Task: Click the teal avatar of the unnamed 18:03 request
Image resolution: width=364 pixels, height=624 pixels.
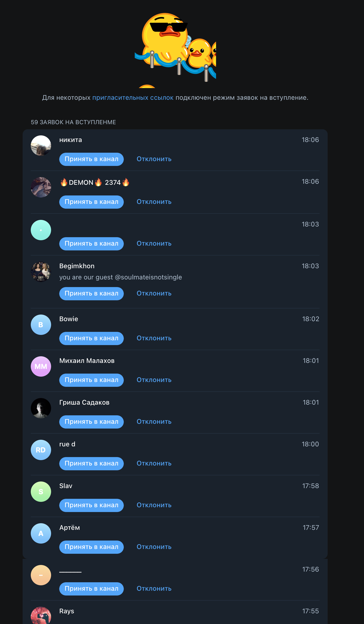Action: pyautogui.click(x=41, y=230)
